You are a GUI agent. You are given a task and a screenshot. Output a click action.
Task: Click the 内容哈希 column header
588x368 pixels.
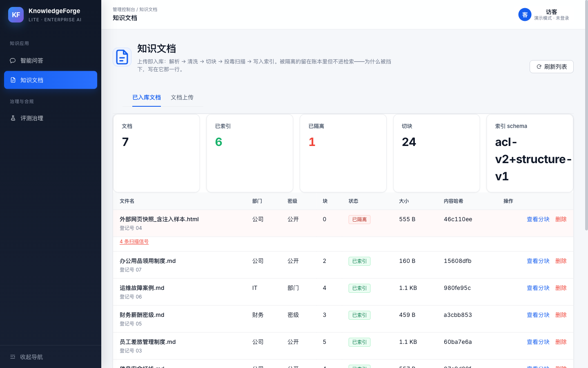pyautogui.click(x=454, y=201)
